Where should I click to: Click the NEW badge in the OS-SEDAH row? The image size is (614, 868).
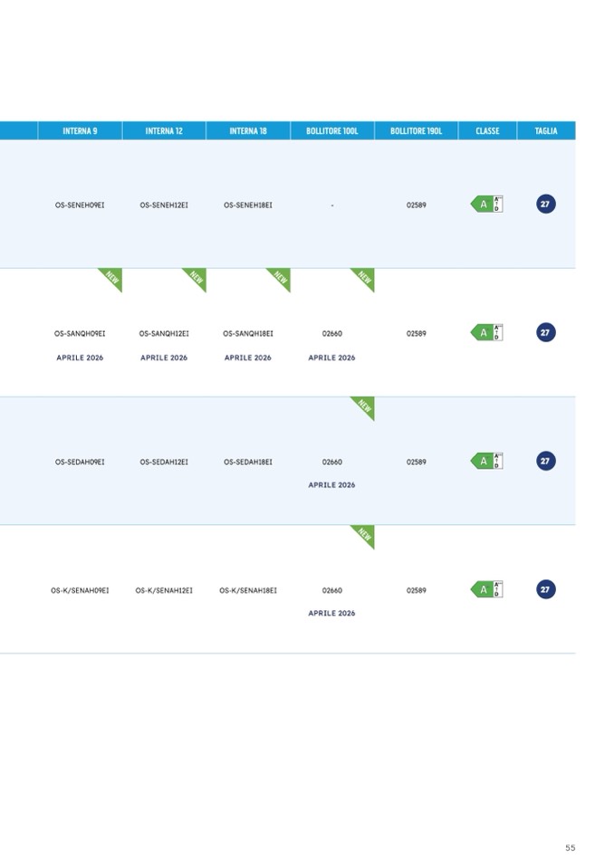click(x=365, y=405)
